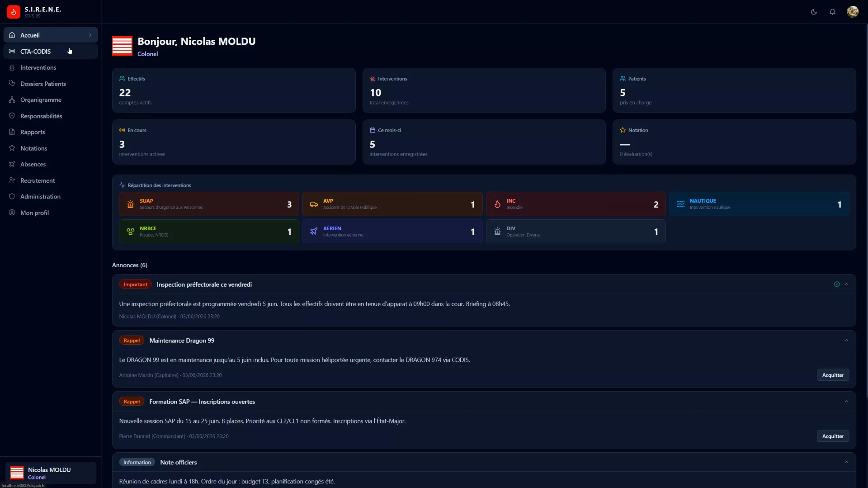Open the En cours interventions actives card
This screenshot has height=488, width=868.
(x=234, y=142)
